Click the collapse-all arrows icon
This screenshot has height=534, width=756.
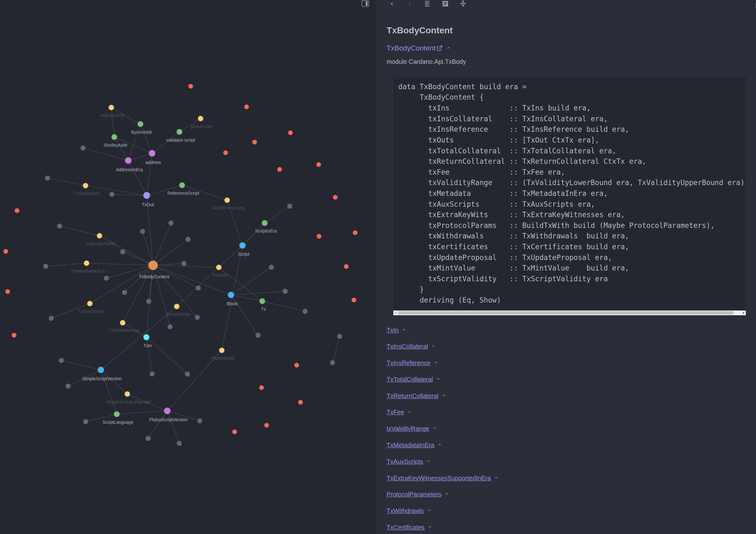[x=463, y=3]
